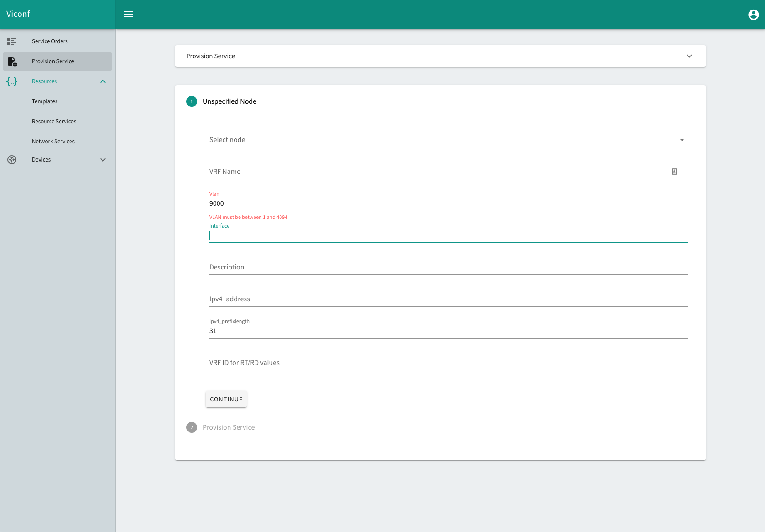Go to Templates in sidebar
Viewport: 765px width, 532px height.
(x=45, y=101)
